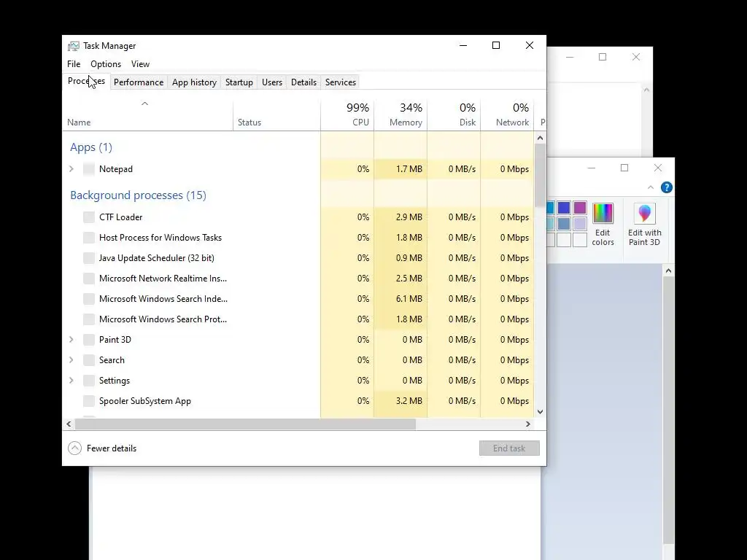Screen dimensions: 747x560
Task: Click the Microsoft Windows Search Prot... icon
Action: tap(88, 319)
